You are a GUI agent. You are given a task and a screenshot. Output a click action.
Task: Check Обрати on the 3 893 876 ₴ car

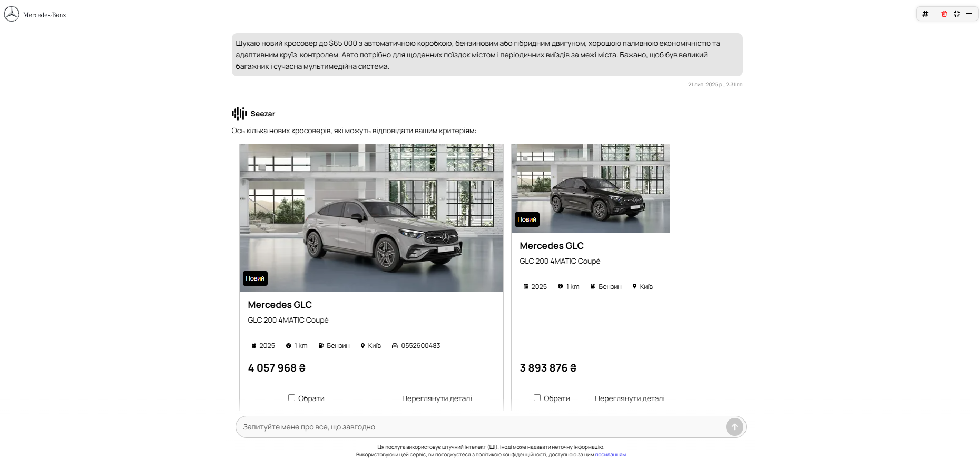[x=537, y=398]
